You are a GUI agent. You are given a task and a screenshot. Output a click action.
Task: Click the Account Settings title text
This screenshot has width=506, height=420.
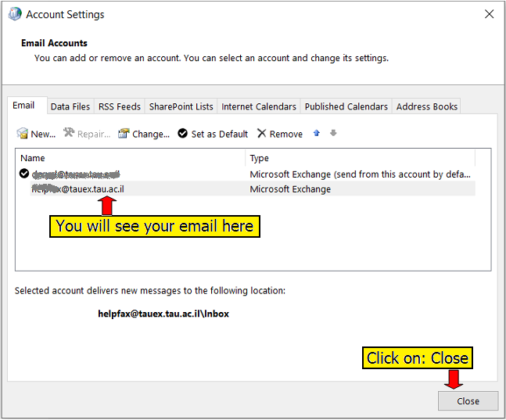(x=65, y=15)
